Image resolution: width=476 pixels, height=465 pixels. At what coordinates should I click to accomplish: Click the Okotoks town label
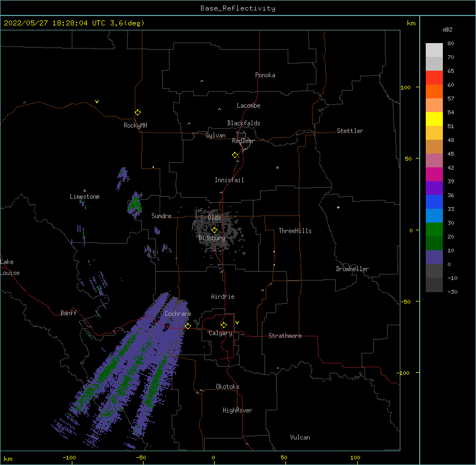point(228,387)
